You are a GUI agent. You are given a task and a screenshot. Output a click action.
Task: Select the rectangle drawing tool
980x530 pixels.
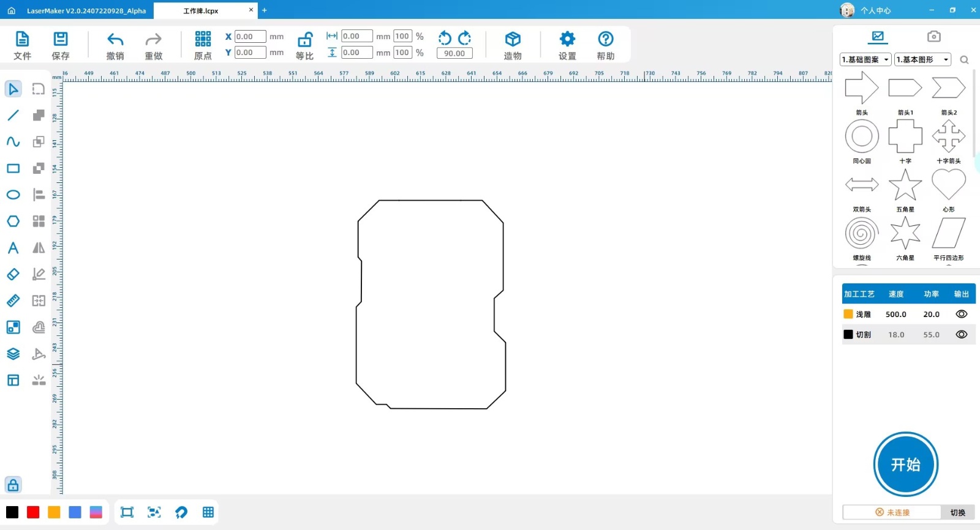[13, 168]
